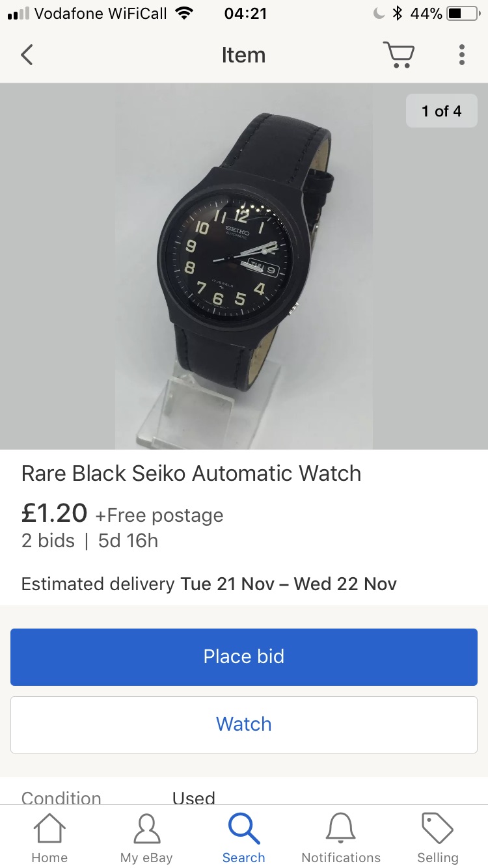Tap the Place bid button
This screenshot has height=868, width=488.
(x=244, y=657)
